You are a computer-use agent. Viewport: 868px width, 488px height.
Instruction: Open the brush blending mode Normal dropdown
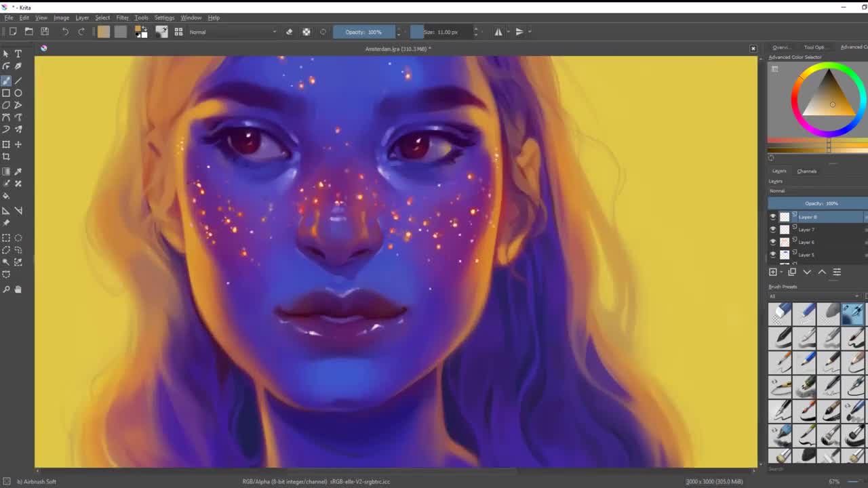[233, 32]
